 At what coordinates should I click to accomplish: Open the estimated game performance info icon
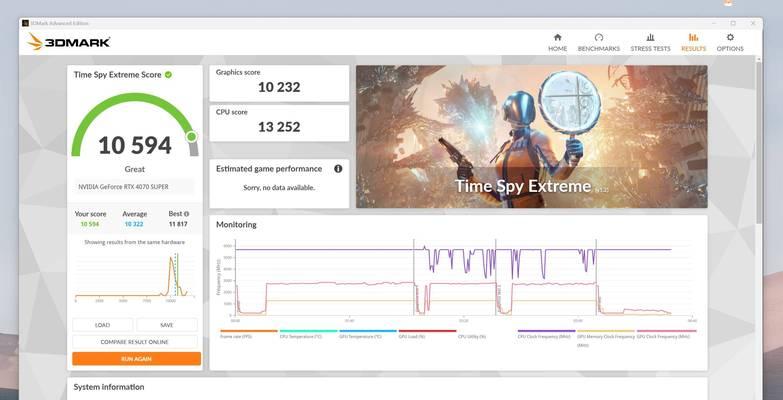338,169
